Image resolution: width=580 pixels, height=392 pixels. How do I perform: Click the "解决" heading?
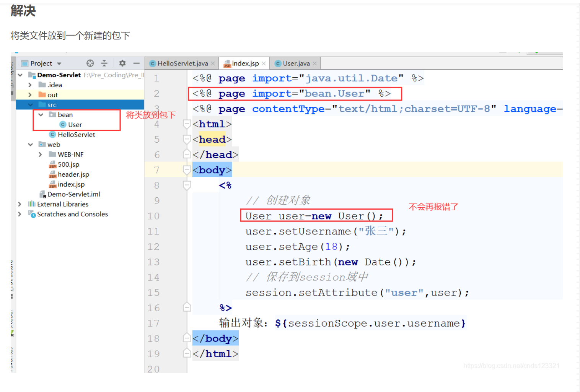tap(23, 11)
